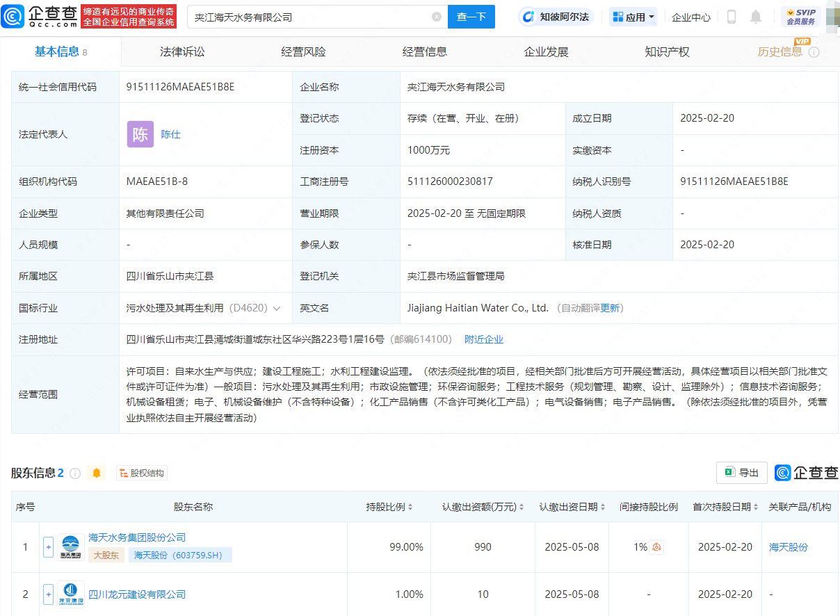Open the 股权结构 equity structure view
The height and width of the screenshot is (616, 840).
coord(141,472)
